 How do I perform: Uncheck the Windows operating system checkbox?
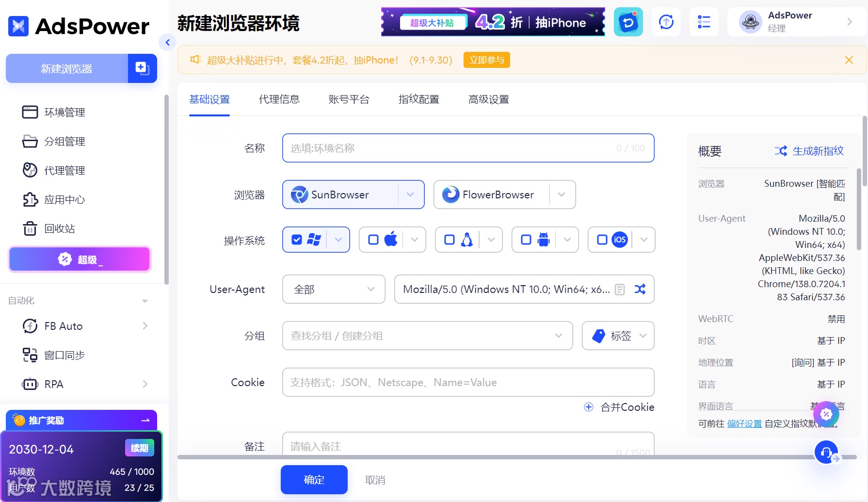click(x=297, y=240)
